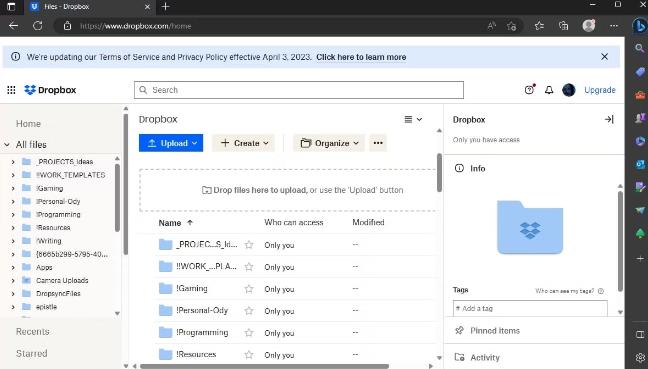
Task: Expand !Gaming in sidebar tree
Action: coord(13,188)
